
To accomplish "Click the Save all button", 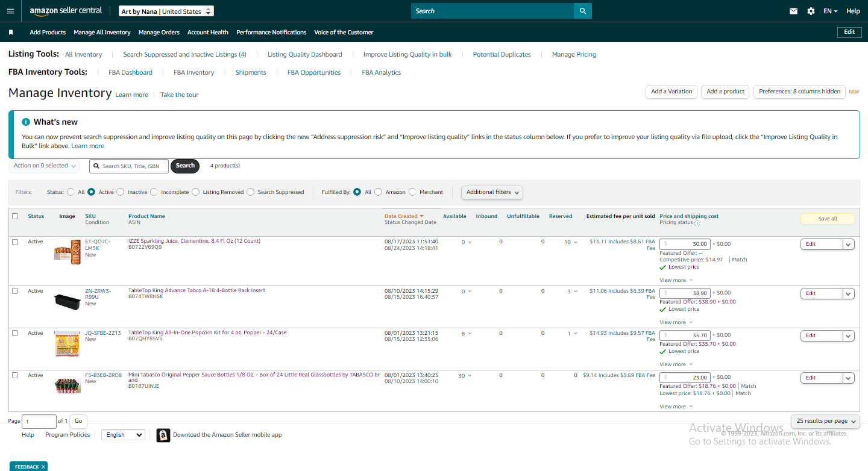I will click(828, 219).
